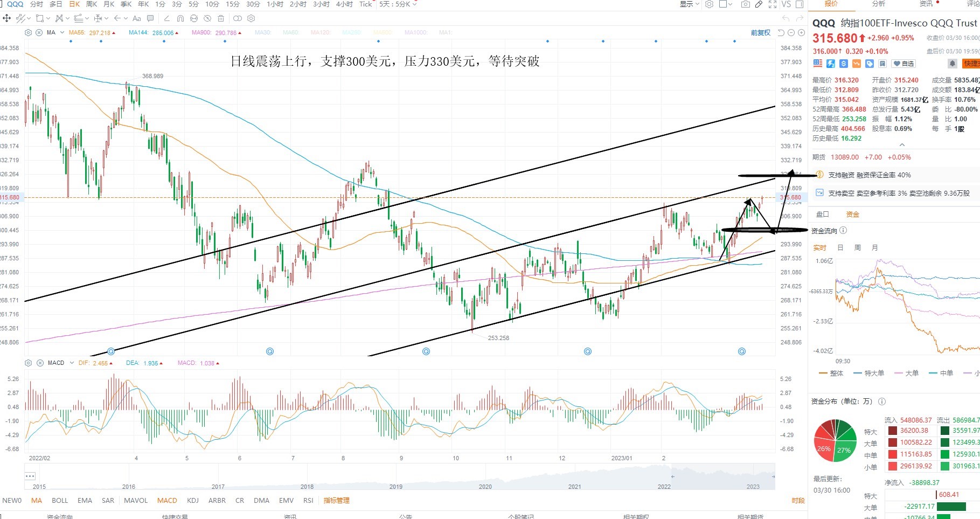Open 前复权 adjustment option

tap(761, 33)
